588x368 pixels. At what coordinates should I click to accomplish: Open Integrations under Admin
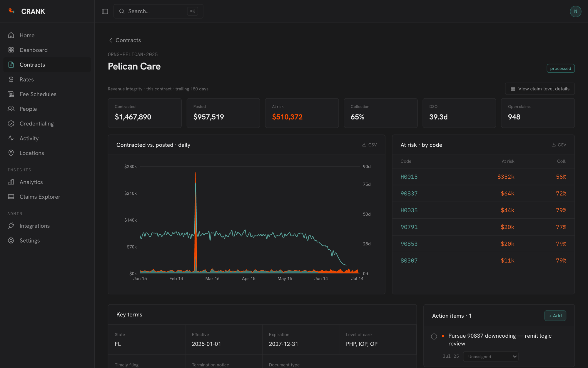pyautogui.click(x=47, y=226)
